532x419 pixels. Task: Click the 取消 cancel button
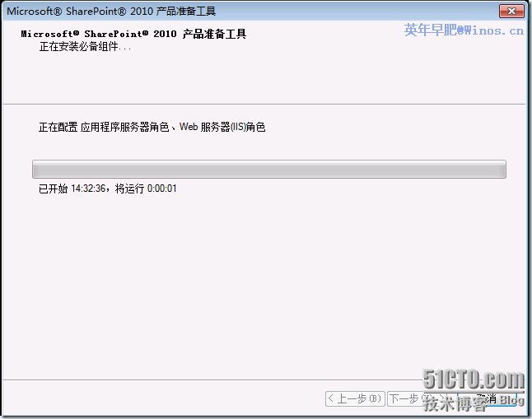click(x=487, y=398)
